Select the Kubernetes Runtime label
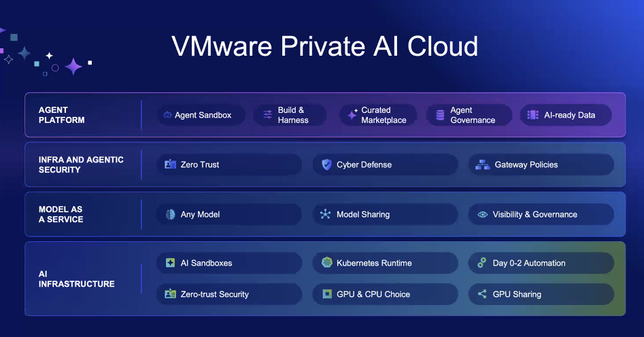The height and width of the screenshot is (337, 644). point(374,263)
